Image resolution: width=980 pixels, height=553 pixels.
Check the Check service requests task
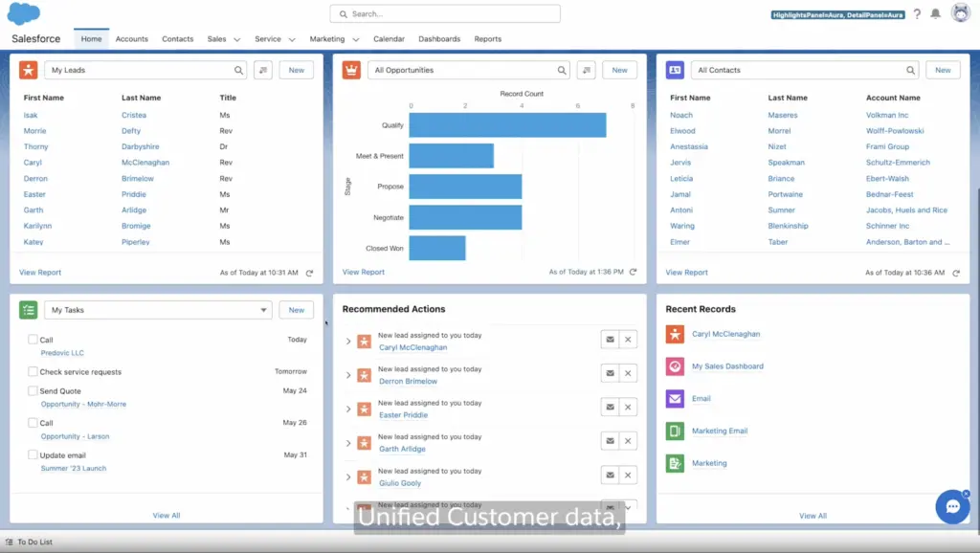click(x=33, y=371)
